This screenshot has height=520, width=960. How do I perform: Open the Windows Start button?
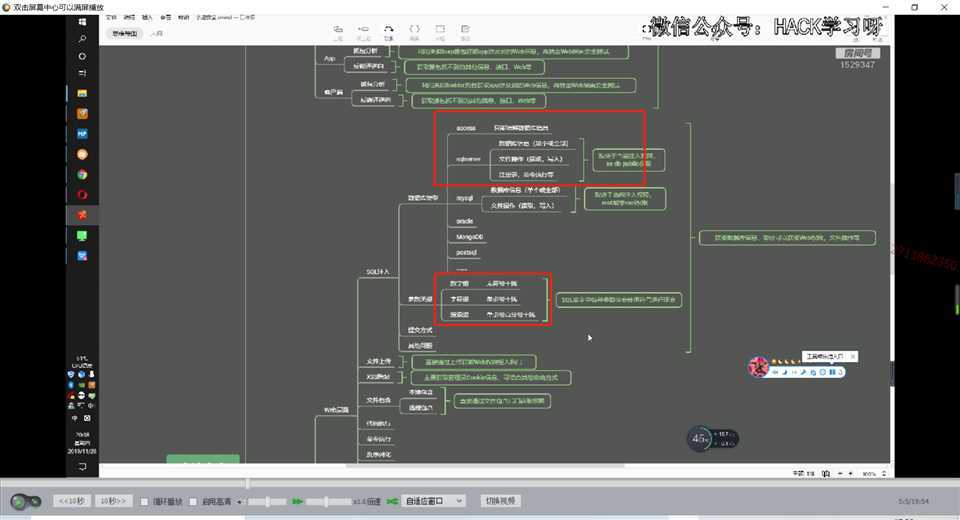pos(82,22)
